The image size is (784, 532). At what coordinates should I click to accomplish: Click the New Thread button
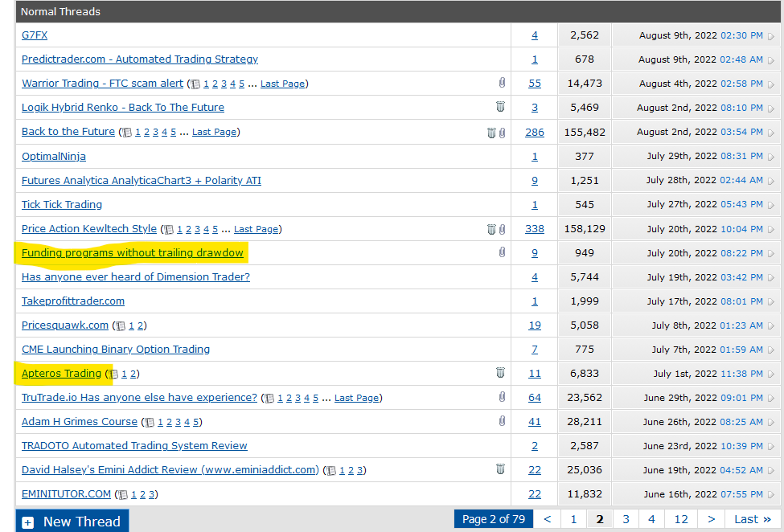[x=72, y=521]
